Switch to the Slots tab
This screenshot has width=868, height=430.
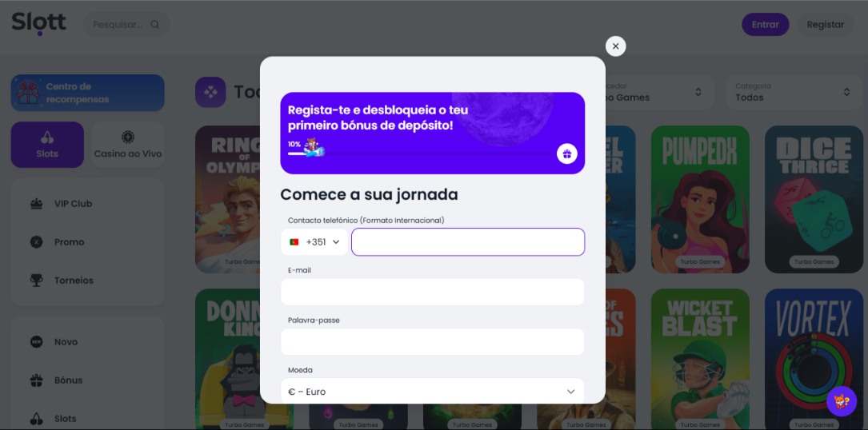(x=47, y=145)
